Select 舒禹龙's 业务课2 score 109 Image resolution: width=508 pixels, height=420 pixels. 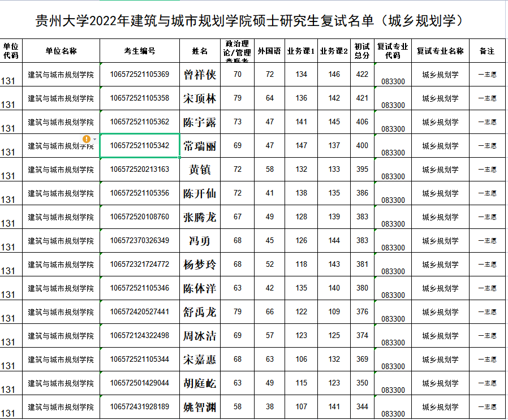(x=334, y=312)
